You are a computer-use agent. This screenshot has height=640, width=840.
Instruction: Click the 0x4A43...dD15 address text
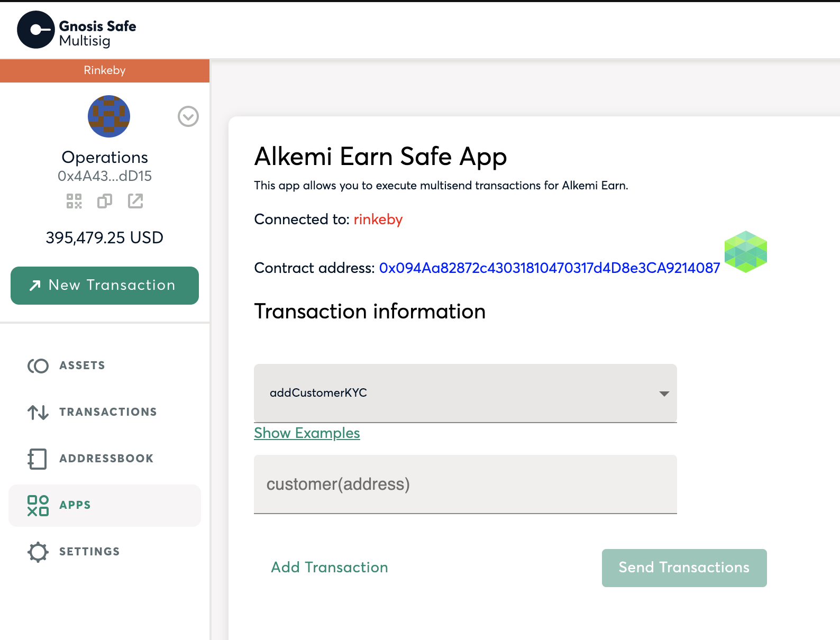105,176
